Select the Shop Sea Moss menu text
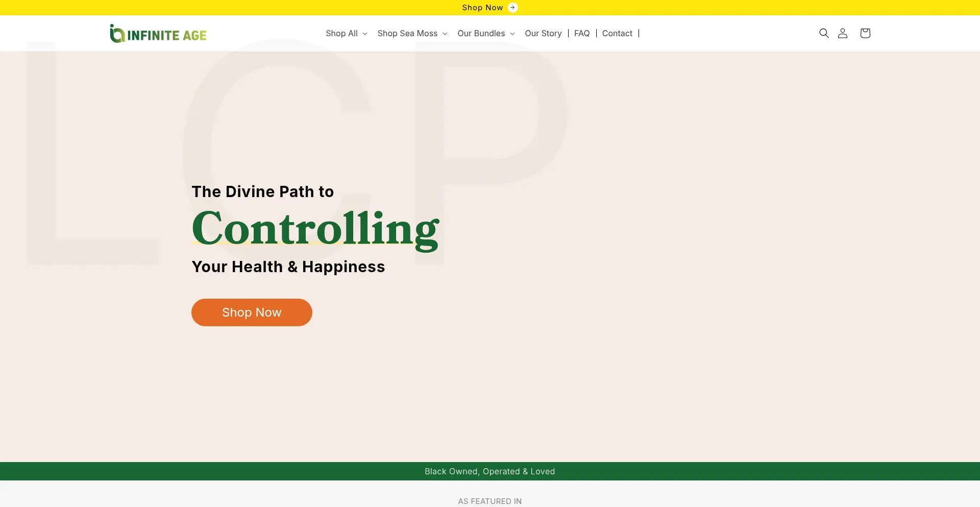This screenshot has width=980, height=507. click(x=407, y=33)
